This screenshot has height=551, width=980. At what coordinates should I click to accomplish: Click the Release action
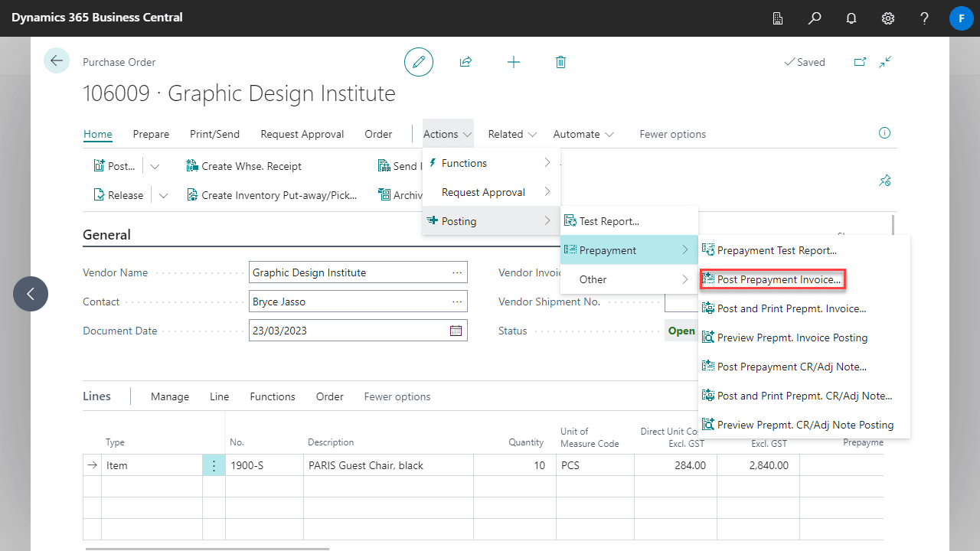(119, 195)
